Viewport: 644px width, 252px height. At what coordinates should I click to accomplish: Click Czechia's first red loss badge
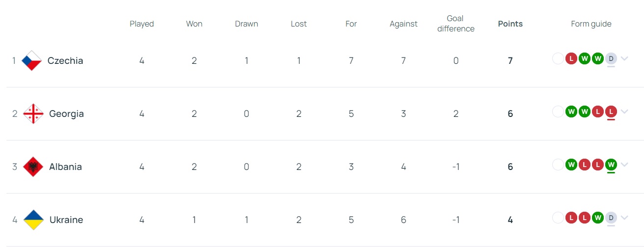coord(571,58)
